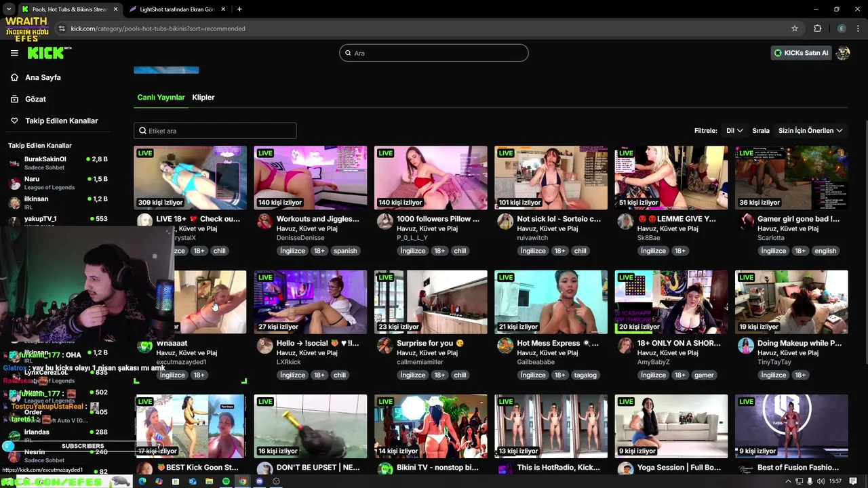Open Takip Edilen Kanallar heart icon
868x488 pixels.
pyautogui.click(x=14, y=121)
